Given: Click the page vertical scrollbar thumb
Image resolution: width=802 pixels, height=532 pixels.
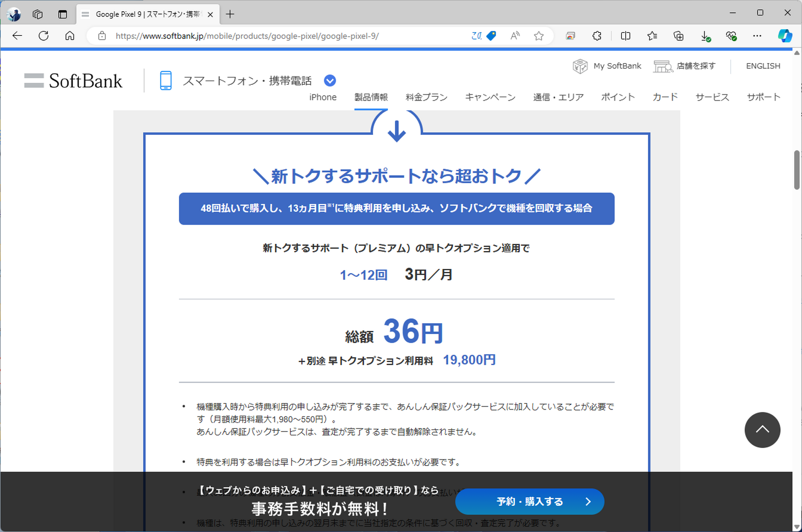Looking at the screenshot, I should pyautogui.click(x=797, y=170).
